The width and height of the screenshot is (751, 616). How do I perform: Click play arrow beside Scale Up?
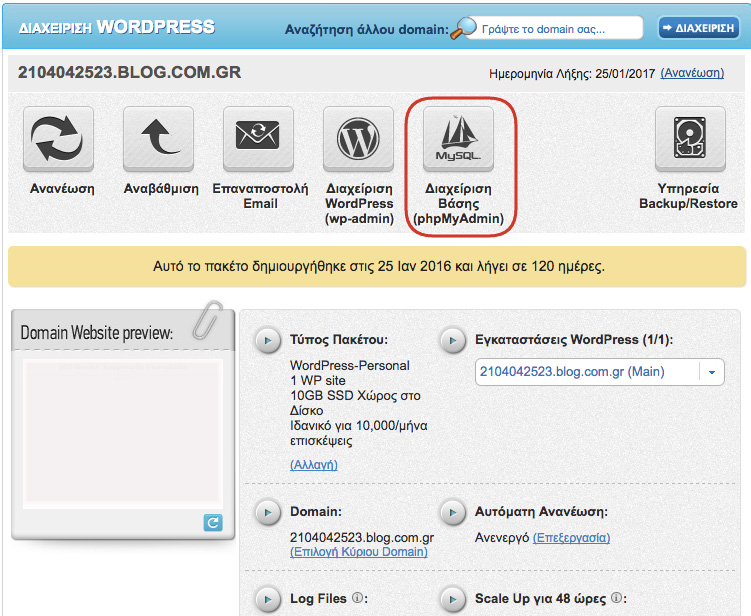453,599
